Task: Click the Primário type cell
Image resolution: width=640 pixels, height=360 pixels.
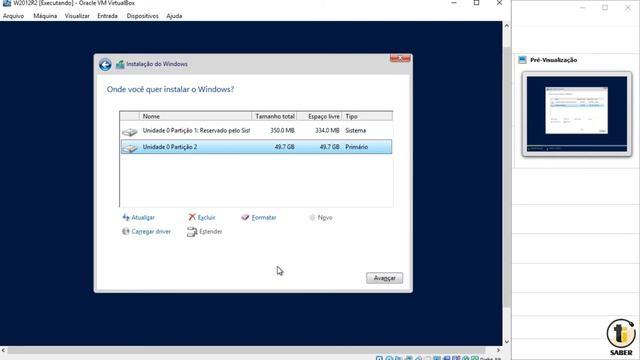Action: [357, 147]
